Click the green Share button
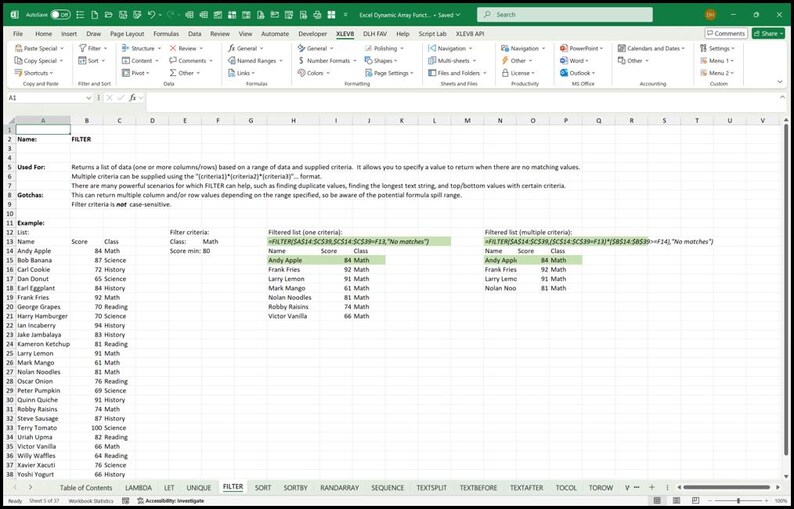 [768, 33]
